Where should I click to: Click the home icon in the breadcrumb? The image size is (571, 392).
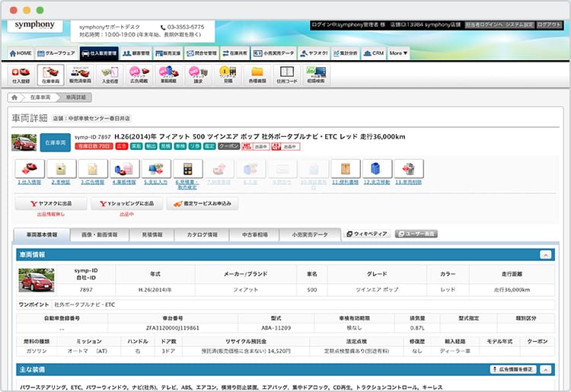click(14, 98)
